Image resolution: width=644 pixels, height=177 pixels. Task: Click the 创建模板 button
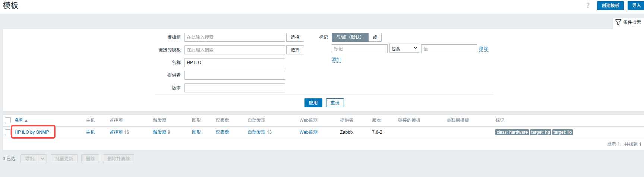coord(610,6)
